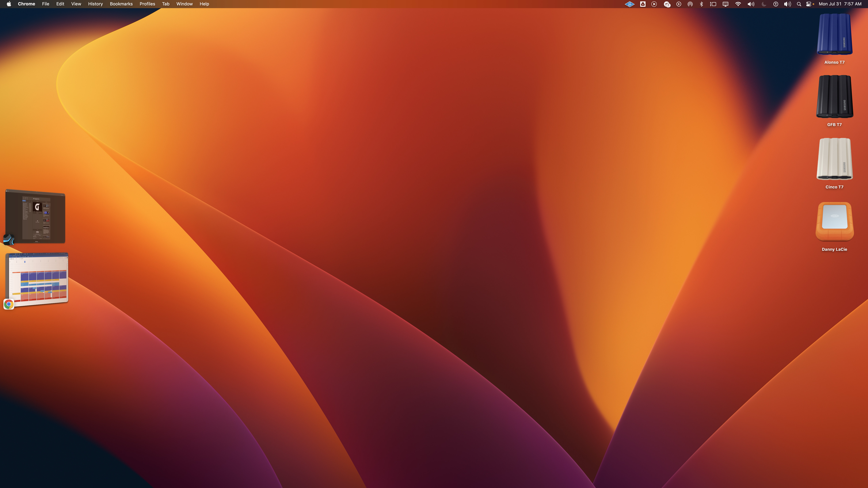Select the Danny LaCie drive icon
This screenshot has height=488, width=868.
tap(834, 222)
